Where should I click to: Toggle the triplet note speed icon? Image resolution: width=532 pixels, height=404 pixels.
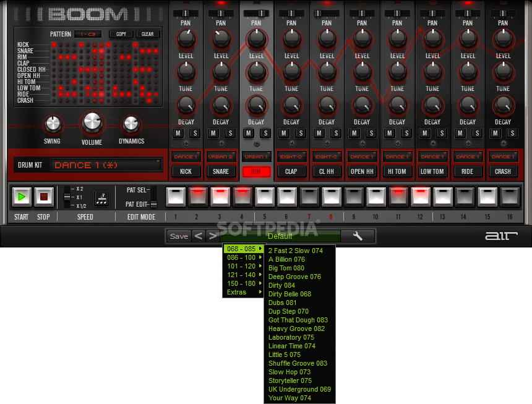(101, 198)
